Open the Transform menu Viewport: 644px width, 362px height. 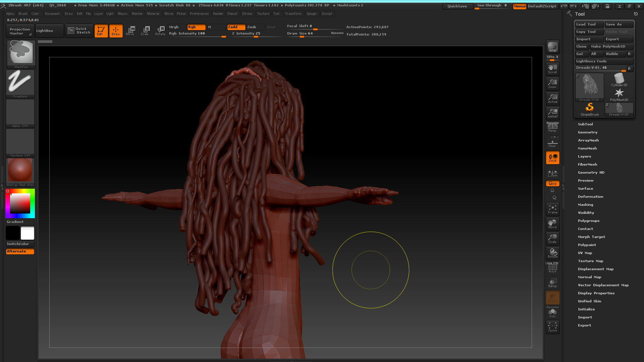[293, 14]
